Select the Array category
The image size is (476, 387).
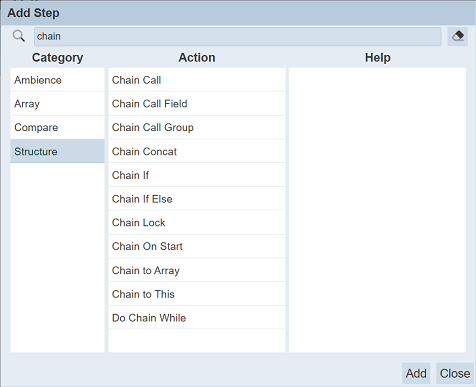coord(57,104)
